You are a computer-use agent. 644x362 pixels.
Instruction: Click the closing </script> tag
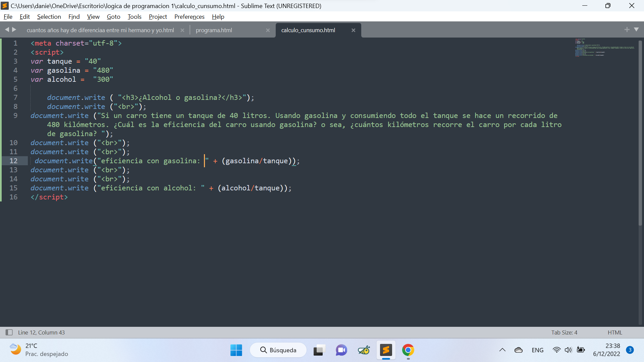(x=49, y=197)
